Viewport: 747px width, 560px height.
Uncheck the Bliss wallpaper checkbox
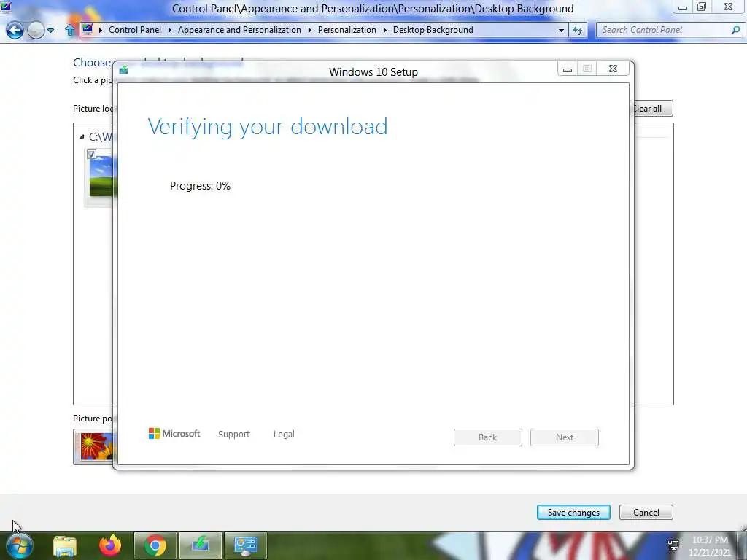pyautogui.click(x=91, y=154)
